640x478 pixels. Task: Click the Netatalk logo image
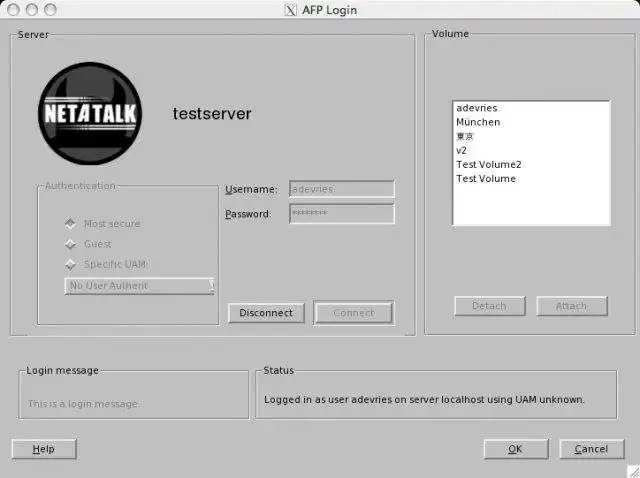pos(90,113)
